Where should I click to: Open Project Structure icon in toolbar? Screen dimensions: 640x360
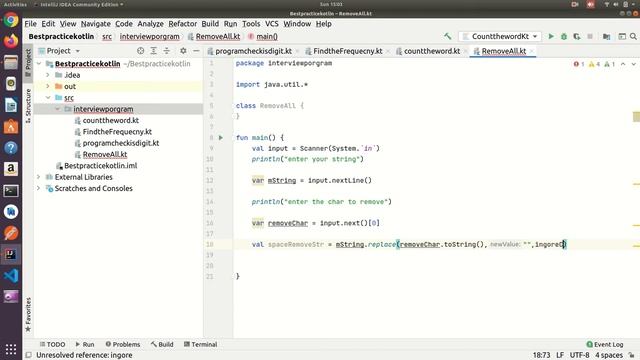(x=607, y=36)
